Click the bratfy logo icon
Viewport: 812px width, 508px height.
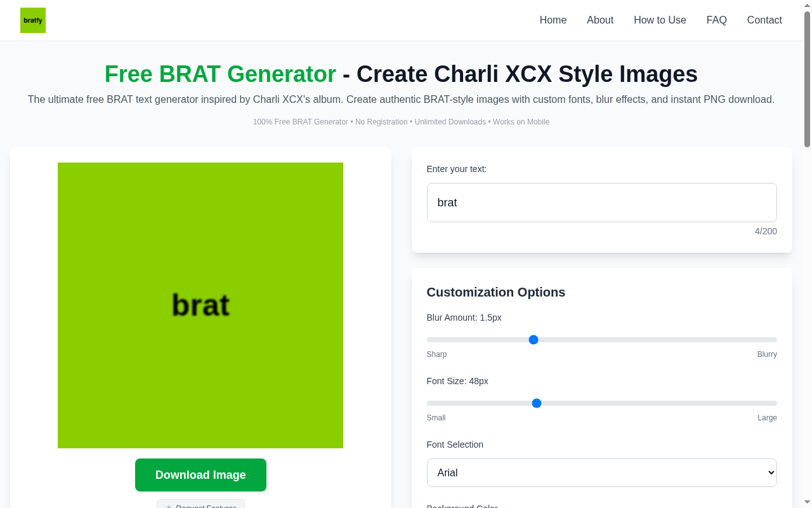(x=33, y=20)
